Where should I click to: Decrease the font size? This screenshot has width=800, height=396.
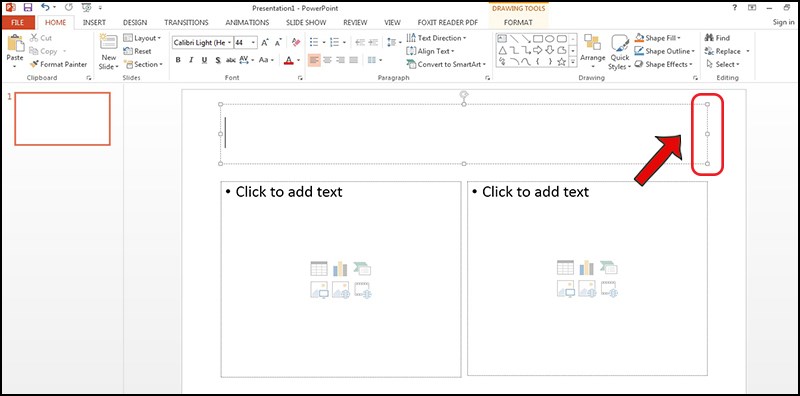(278, 43)
